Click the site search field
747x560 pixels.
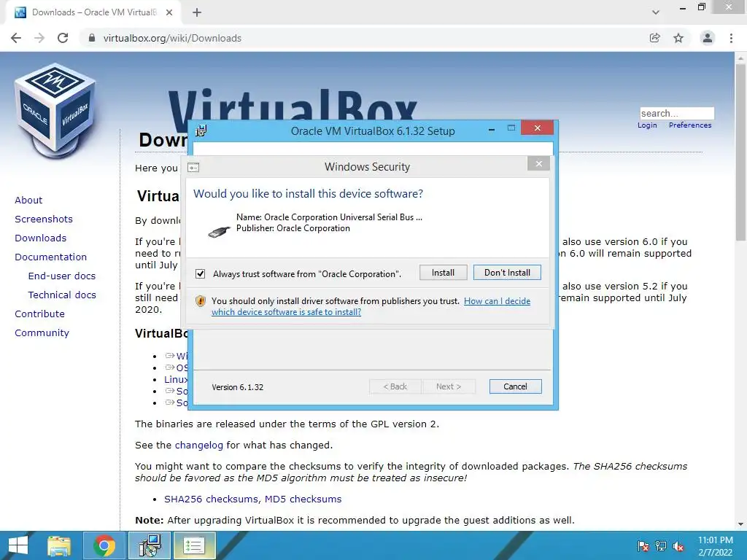tap(677, 113)
